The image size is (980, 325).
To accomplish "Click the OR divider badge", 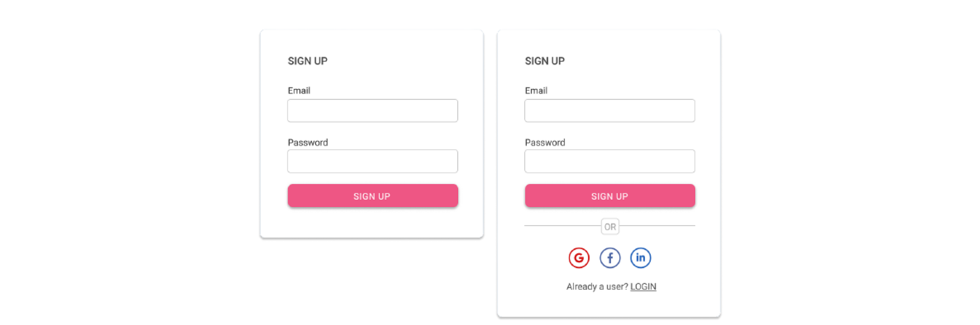I will [x=610, y=227].
